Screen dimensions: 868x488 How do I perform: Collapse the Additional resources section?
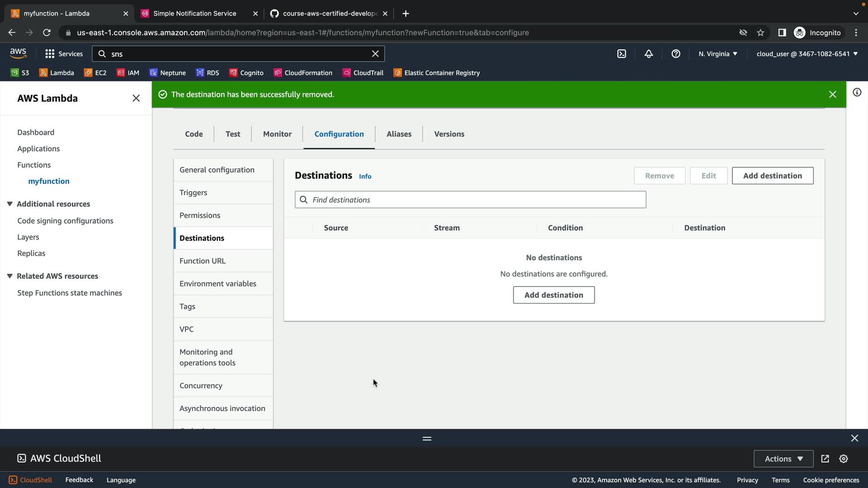click(x=9, y=204)
